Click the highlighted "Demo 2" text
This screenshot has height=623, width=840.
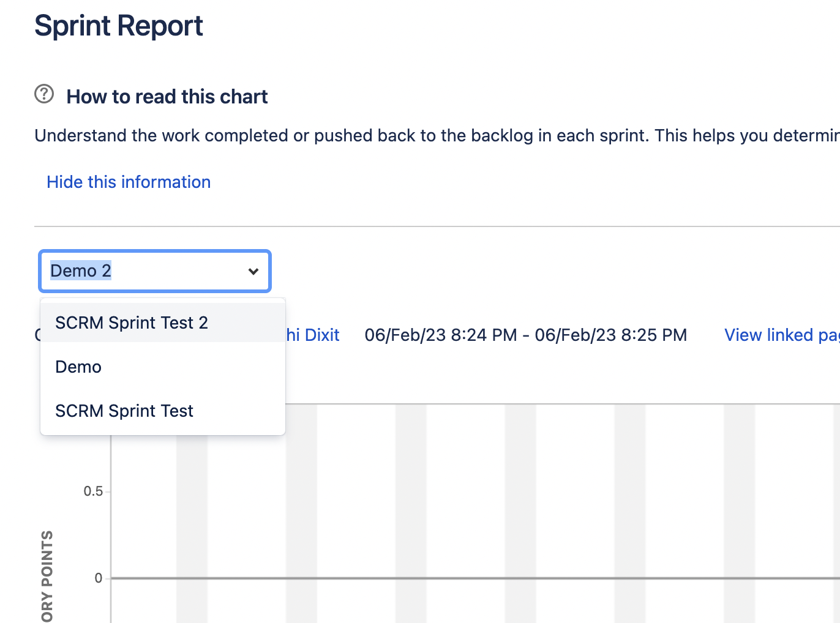(80, 270)
